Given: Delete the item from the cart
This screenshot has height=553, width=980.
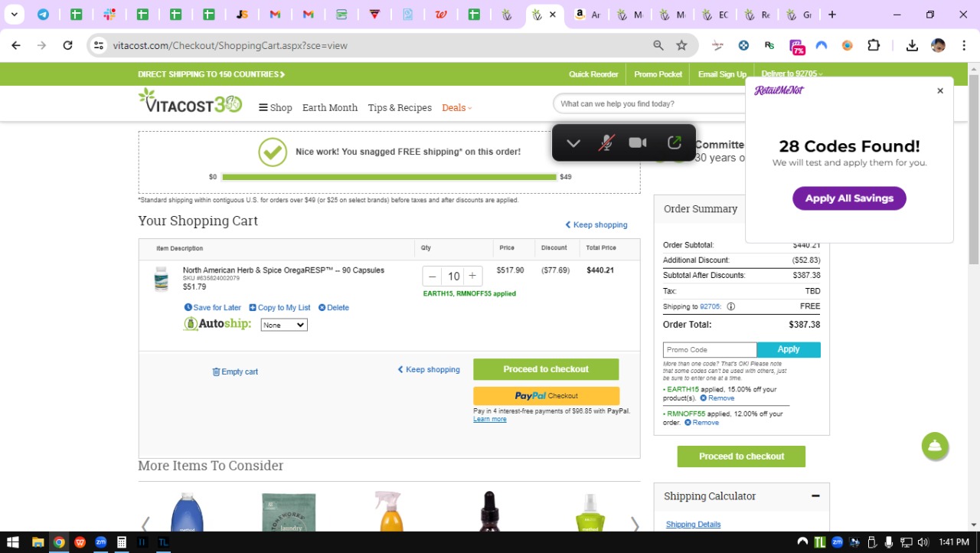Looking at the screenshot, I should click(x=334, y=308).
